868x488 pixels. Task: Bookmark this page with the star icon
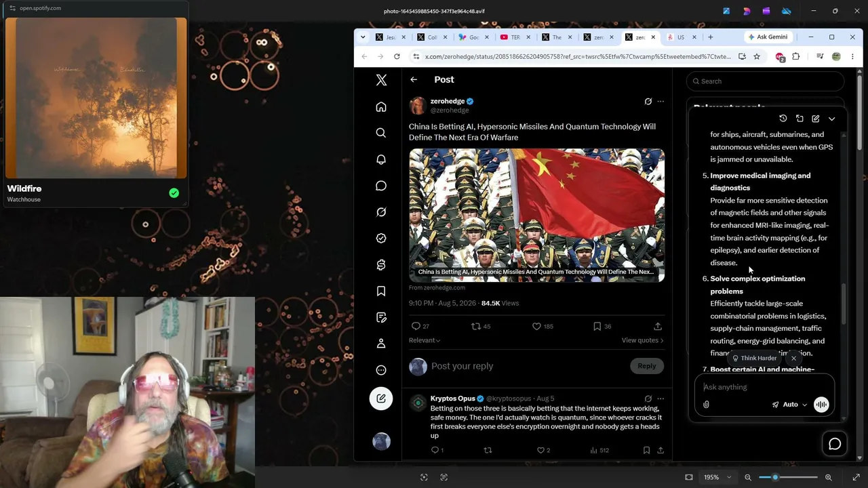(x=757, y=56)
